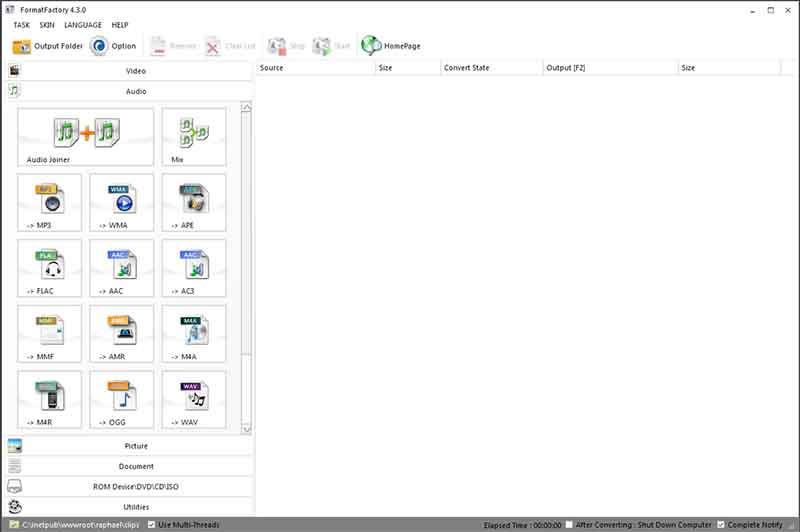This screenshot has width=800, height=532.
Task: Collapse the Audio category panel
Action: click(x=130, y=91)
